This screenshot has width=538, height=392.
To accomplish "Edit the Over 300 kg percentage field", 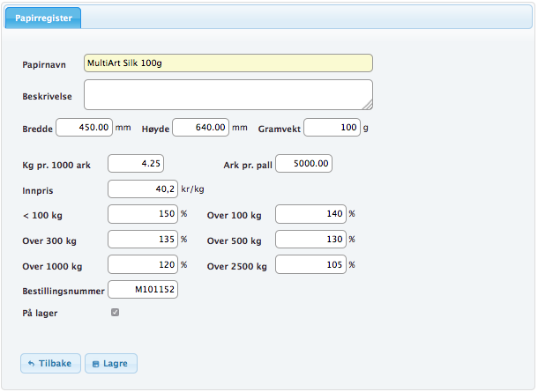I will pyautogui.click(x=142, y=240).
